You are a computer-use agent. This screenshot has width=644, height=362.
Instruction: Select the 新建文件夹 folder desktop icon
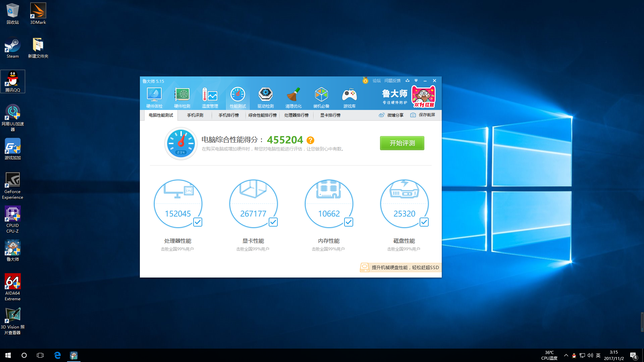pyautogui.click(x=38, y=48)
